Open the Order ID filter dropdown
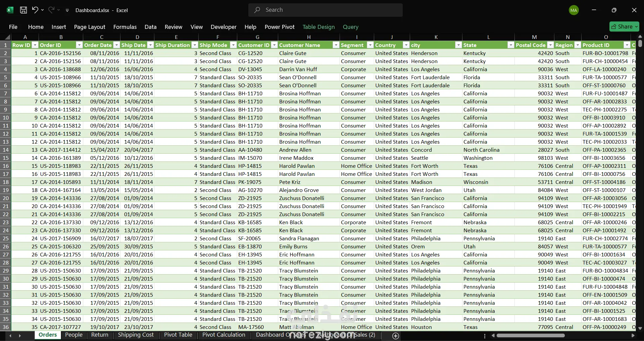644x341 pixels. point(79,45)
